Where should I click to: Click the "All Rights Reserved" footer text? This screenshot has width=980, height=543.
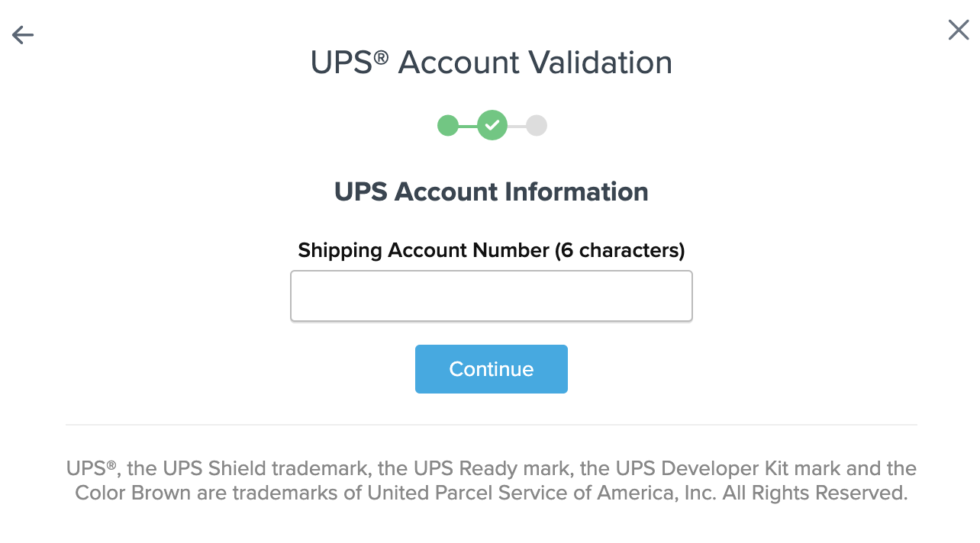tap(815, 493)
